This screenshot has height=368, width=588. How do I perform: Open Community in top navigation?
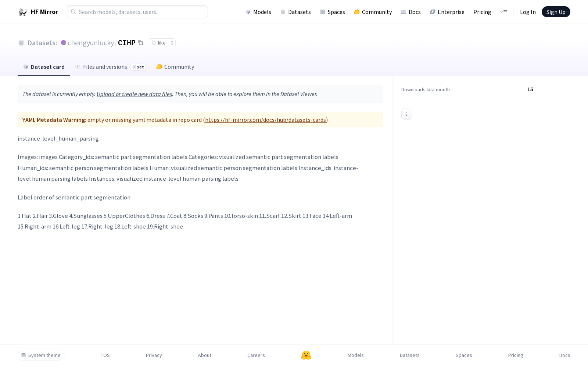373,12
